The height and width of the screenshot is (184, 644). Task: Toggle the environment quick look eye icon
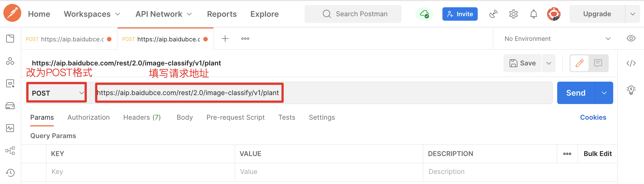point(631,39)
